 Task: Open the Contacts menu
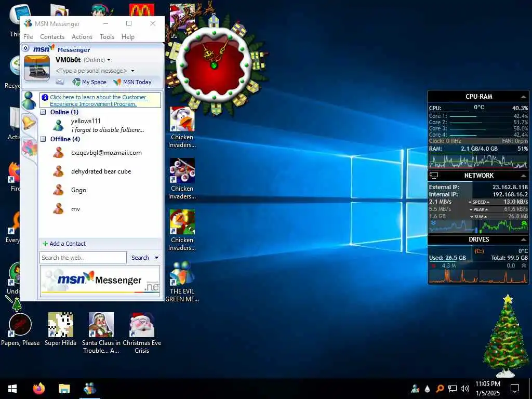[x=52, y=37]
